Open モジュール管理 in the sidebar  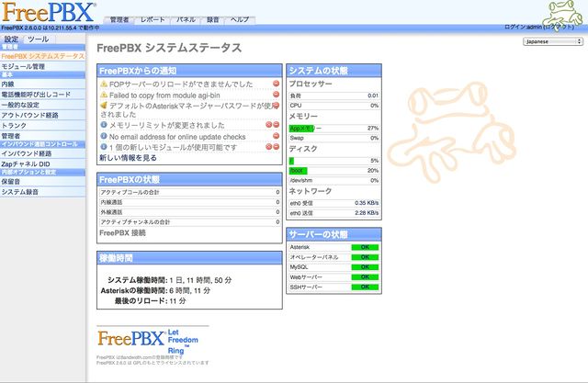[x=23, y=66]
